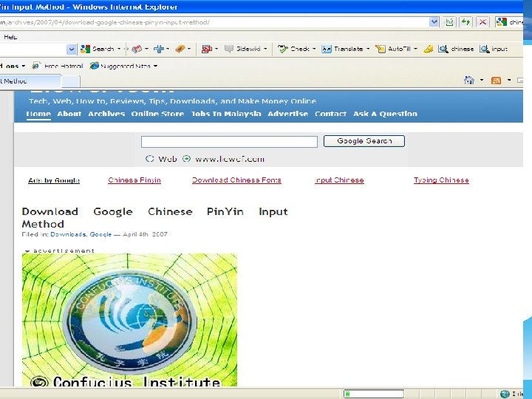Expand the Translate dropdown arrow
The image size is (532, 399).
368,50
